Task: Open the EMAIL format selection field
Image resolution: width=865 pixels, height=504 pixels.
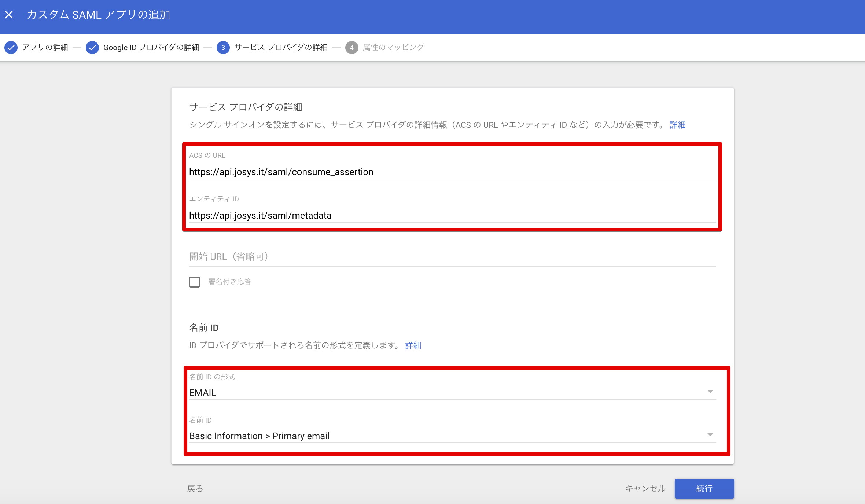Action: pyautogui.click(x=440, y=393)
